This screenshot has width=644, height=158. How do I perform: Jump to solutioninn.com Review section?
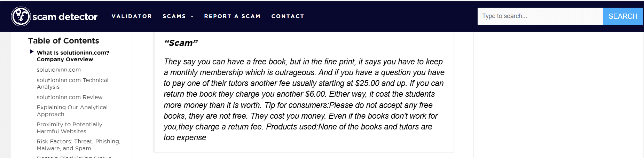[70, 97]
